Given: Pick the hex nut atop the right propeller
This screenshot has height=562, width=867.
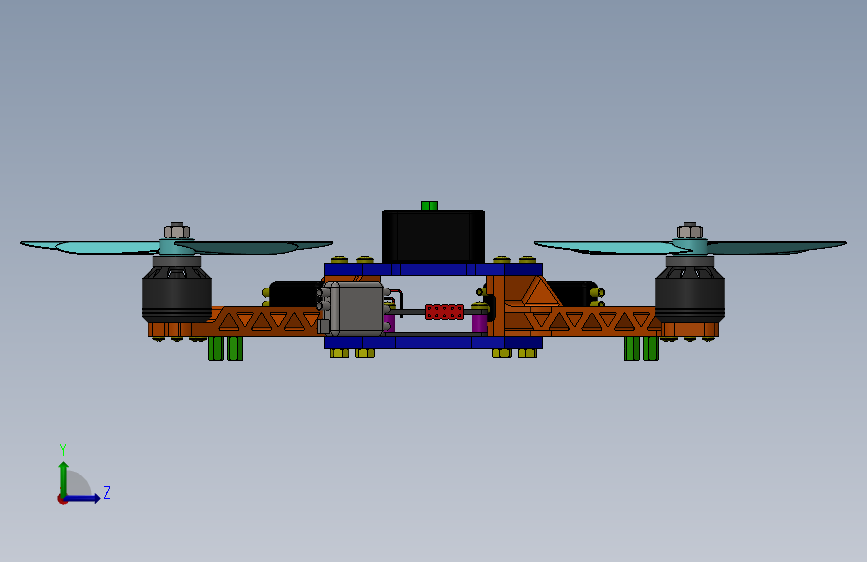Looking at the screenshot, I should [x=690, y=231].
